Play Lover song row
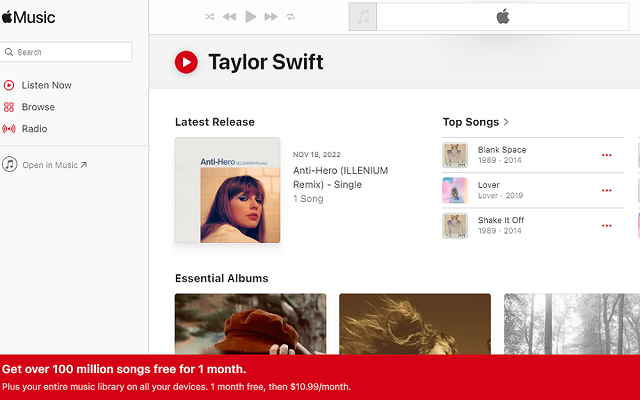Viewport: 640px width, 400px height. click(533, 190)
